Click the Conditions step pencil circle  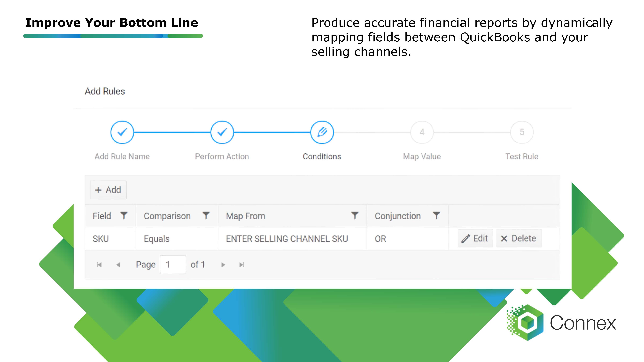322,132
